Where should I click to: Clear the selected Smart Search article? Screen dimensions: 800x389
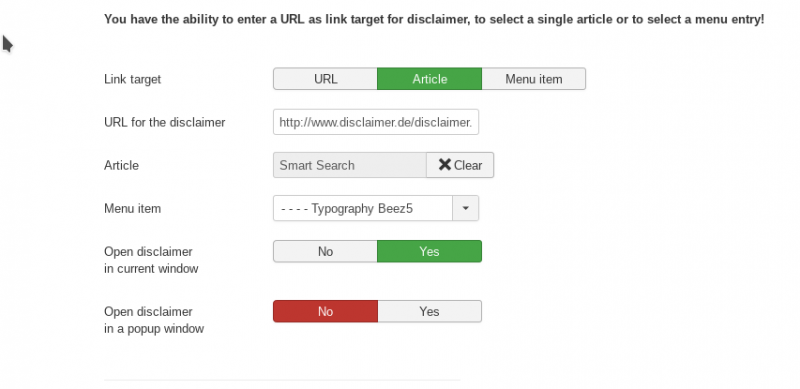[x=460, y=165]
